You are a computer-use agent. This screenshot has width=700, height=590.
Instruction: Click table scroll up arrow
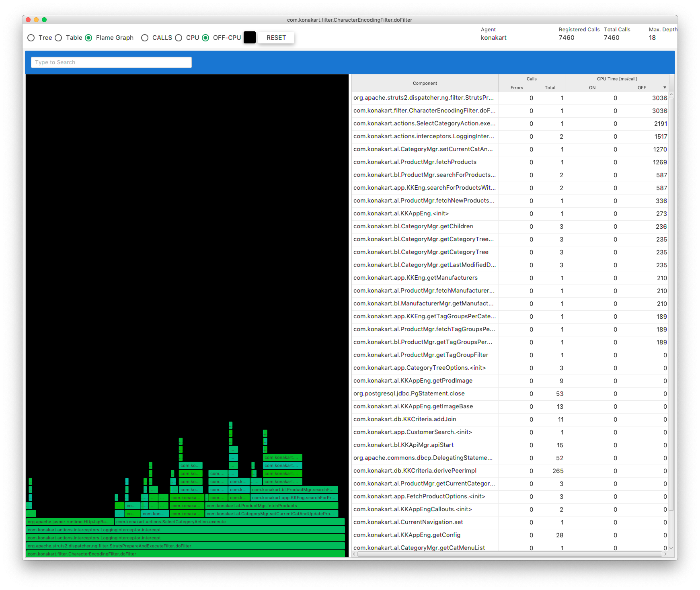[671, 94]
